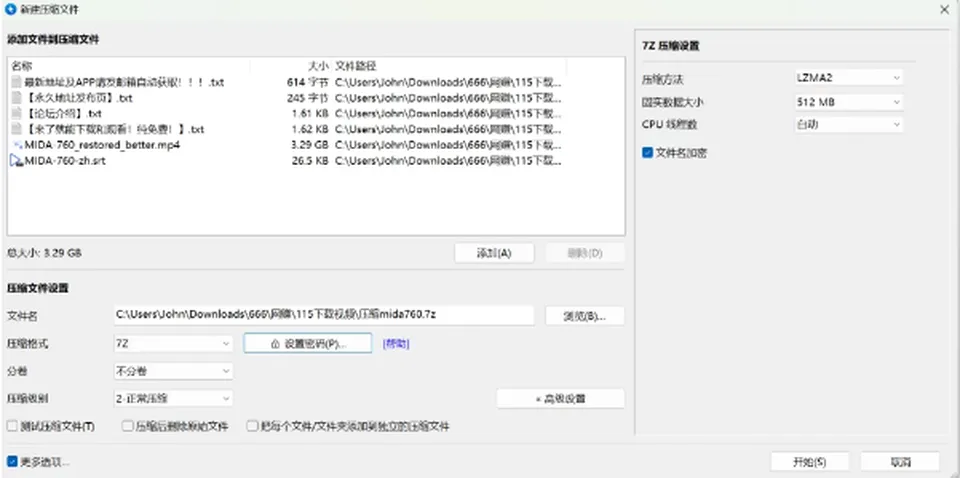Click the path cell in the mp4 file row
Screen dimensions: 960x478
click(448, 145)
